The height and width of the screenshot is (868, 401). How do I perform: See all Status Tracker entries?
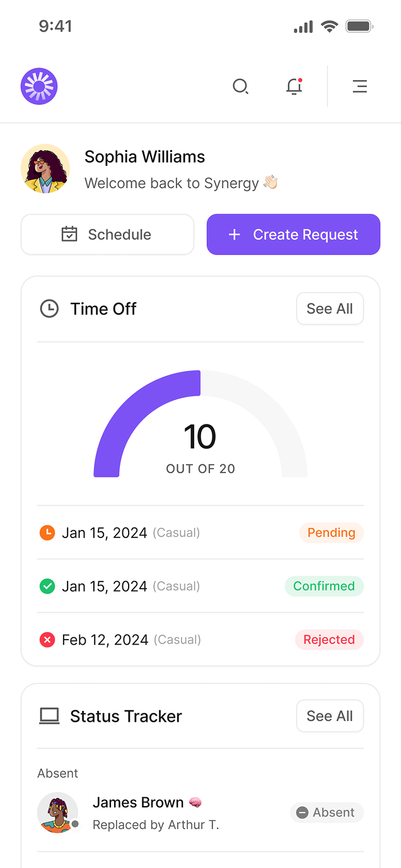330,716
